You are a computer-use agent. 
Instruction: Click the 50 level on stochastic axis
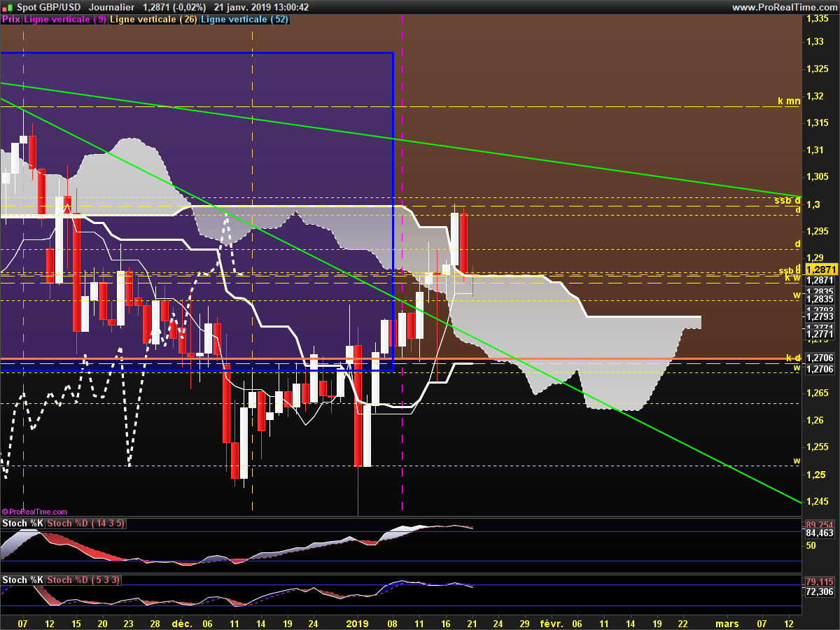tap(811, 545)
